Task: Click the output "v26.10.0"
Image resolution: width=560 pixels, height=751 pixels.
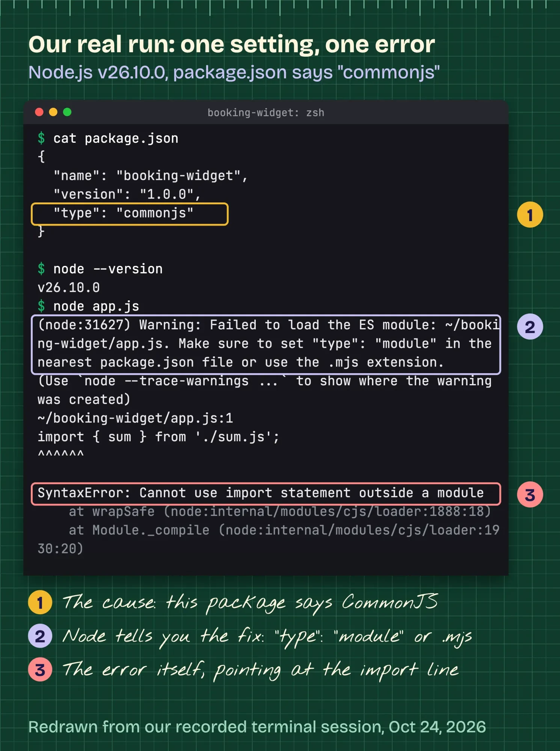Action: (x=69, y=288)
